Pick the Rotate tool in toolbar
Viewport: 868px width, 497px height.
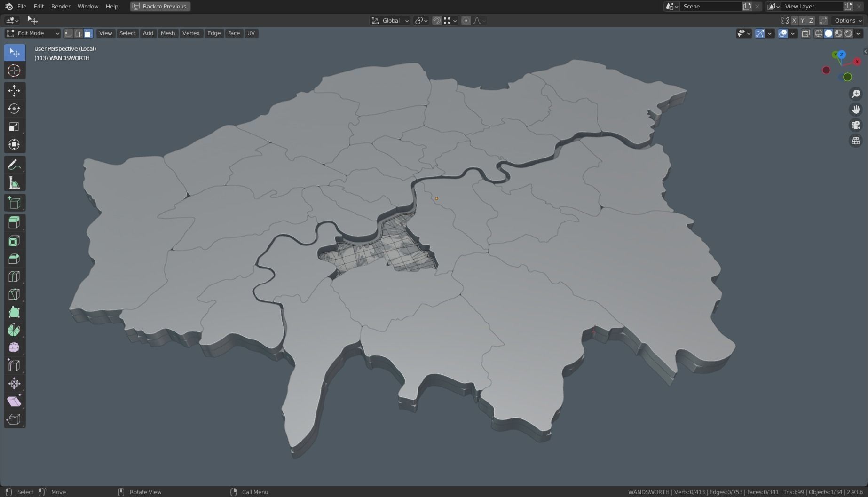[14, 109]
